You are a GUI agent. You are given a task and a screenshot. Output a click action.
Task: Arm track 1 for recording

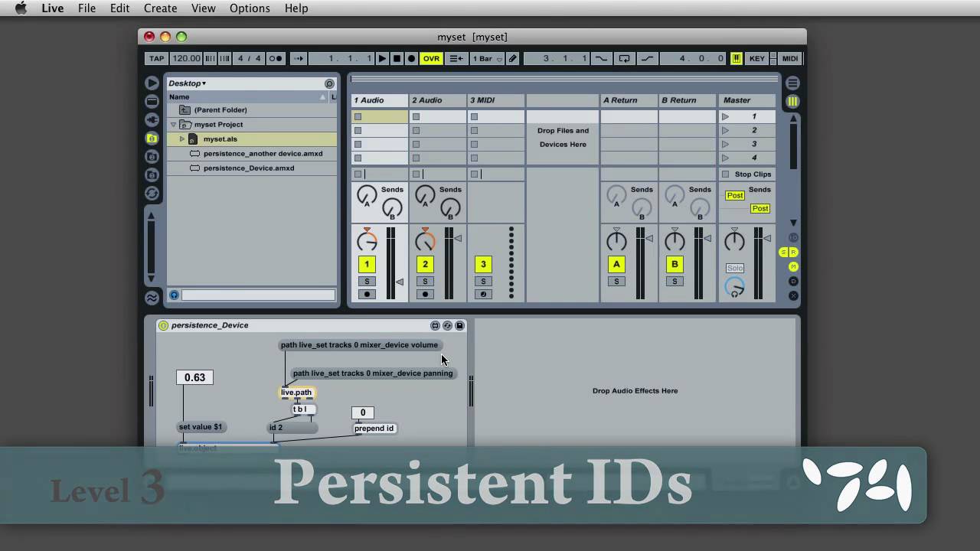(x=367, y=294)
